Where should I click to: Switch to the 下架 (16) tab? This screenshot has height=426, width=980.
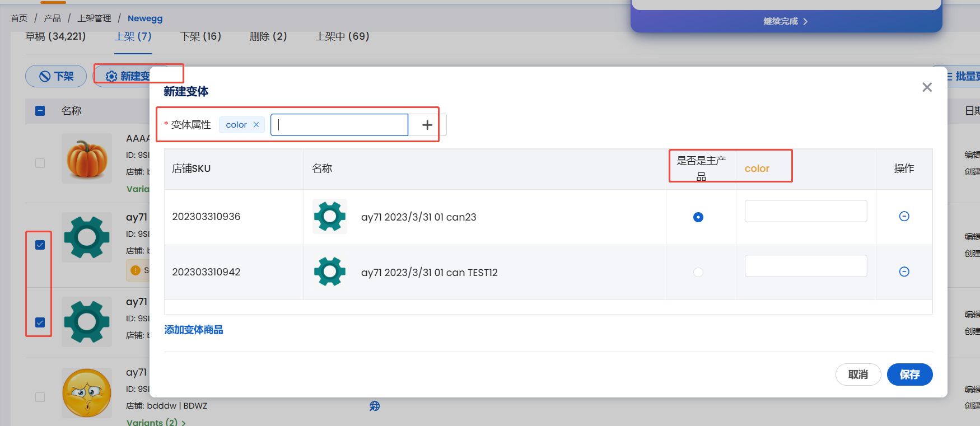(200, 36)
